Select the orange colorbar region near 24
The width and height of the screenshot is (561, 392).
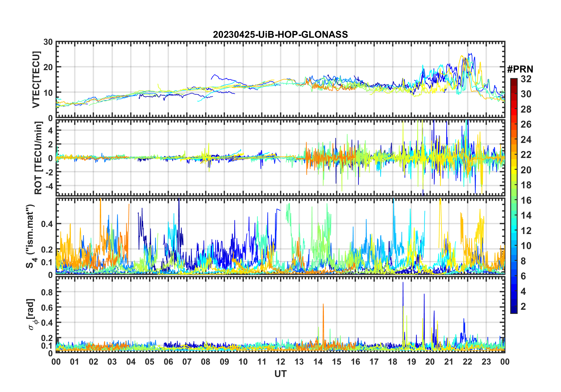click(514, 139)
